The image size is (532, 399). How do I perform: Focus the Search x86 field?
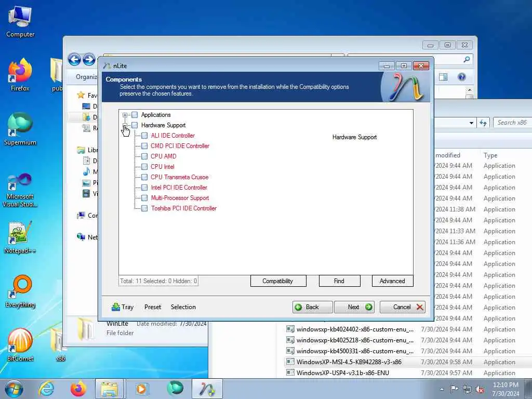tap(512, 123)
